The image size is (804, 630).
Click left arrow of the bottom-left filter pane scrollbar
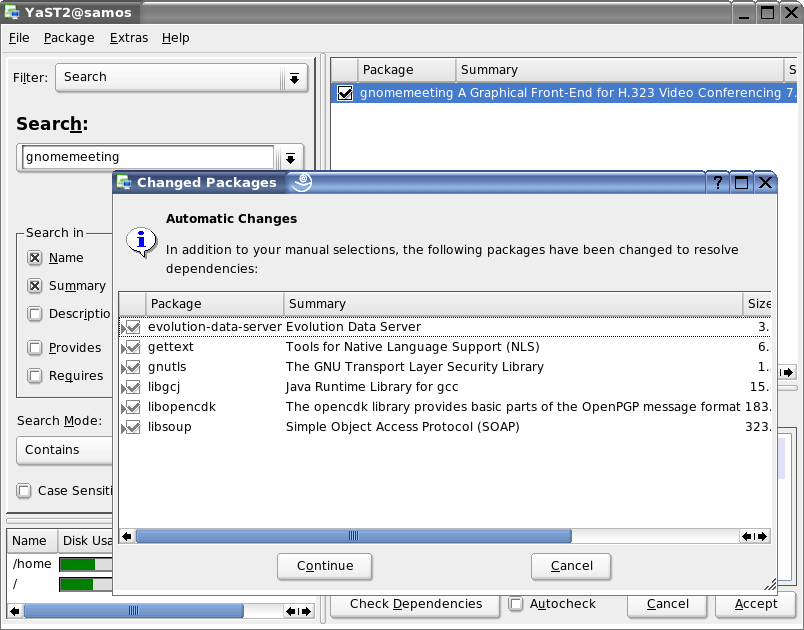click(x=14, y=611)
